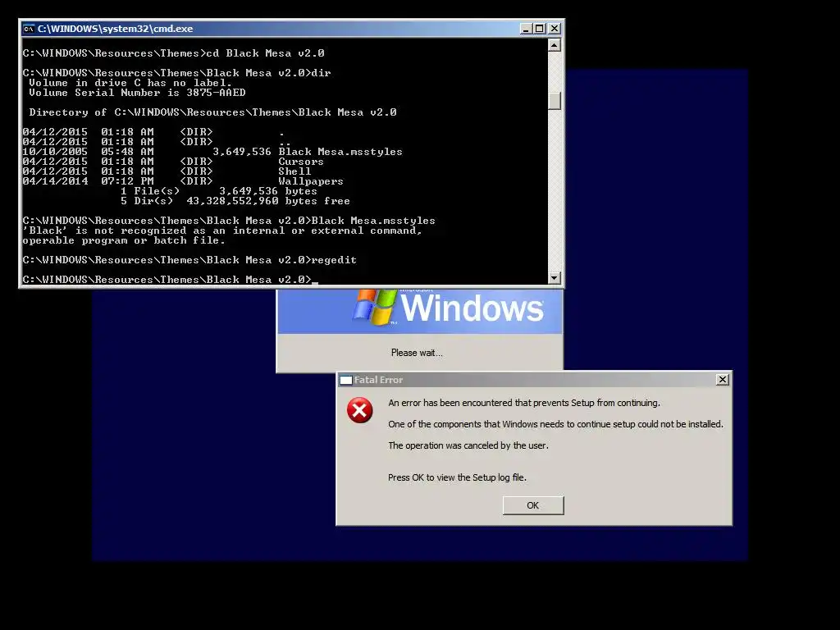Click the cmd scrollbar down arrow
The image size is (840, 630).
pyautogui.click(x=555, y=277)
